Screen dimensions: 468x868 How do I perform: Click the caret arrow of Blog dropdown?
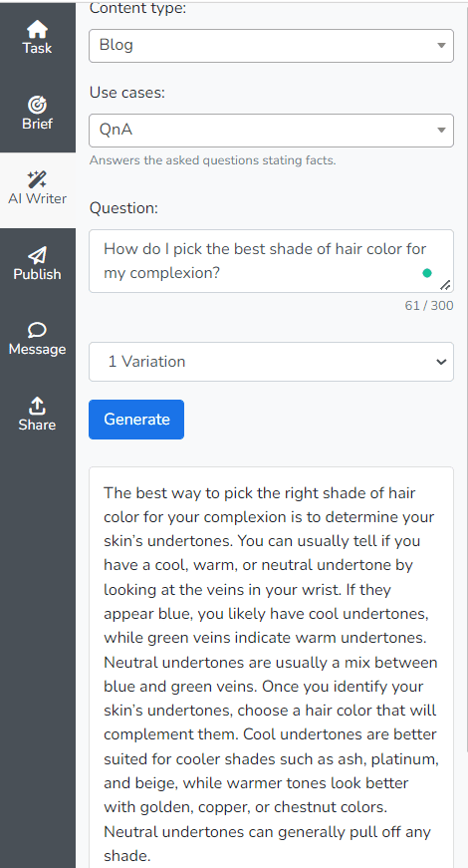coord(441,46)
